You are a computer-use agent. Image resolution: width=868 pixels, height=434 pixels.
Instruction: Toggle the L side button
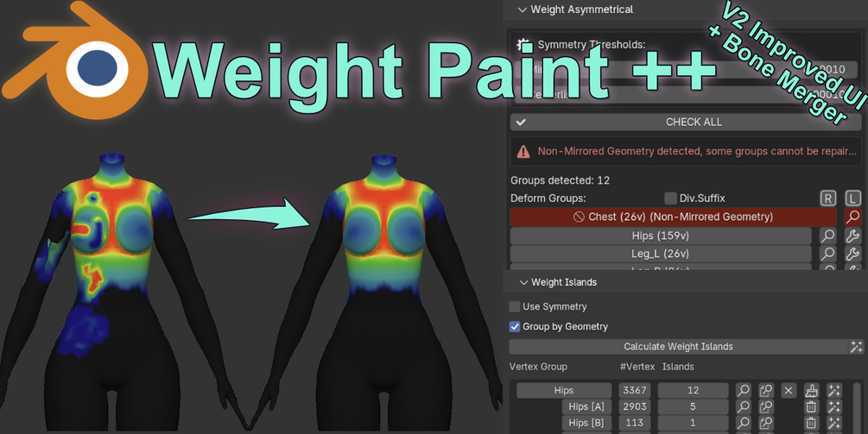[853, 198]
